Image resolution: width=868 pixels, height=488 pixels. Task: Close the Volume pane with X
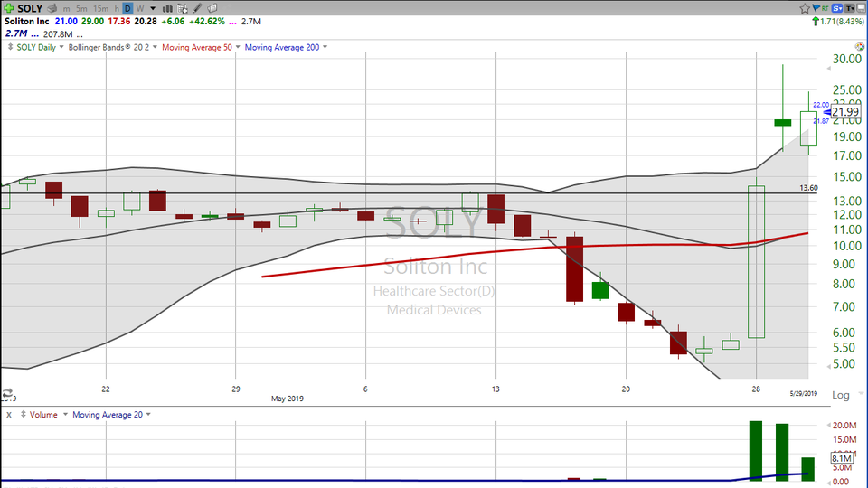coord(9,415)
